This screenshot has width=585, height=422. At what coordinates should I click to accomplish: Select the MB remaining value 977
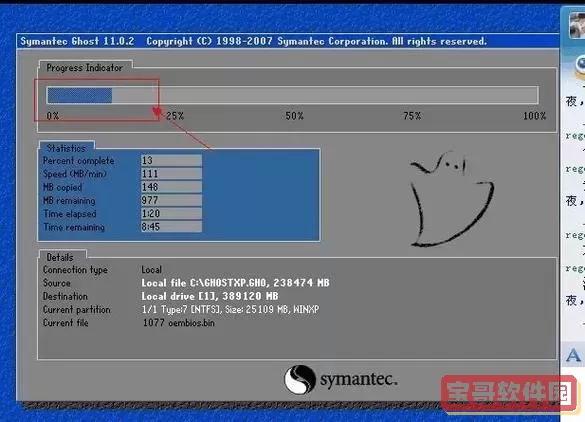171,200
